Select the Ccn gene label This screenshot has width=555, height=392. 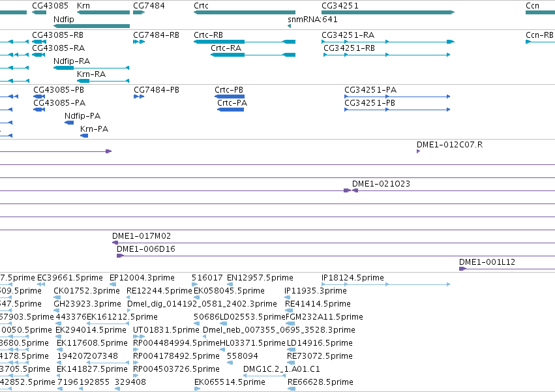tap(532, 6)
